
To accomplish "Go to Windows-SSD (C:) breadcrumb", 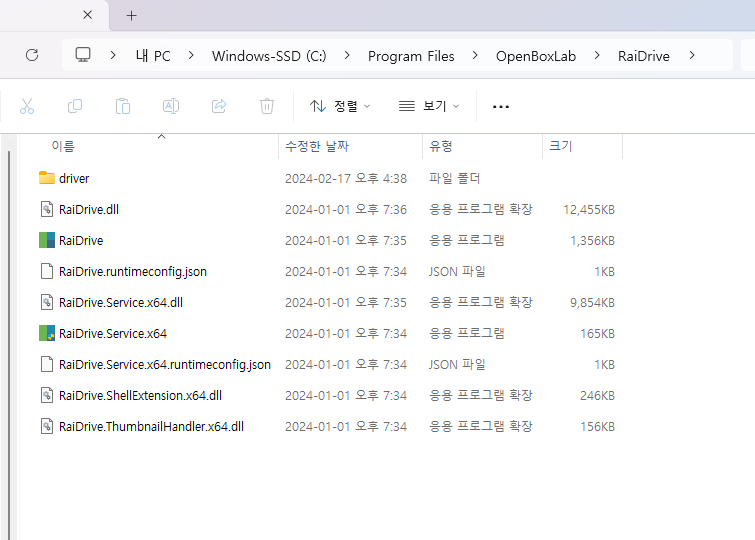I will tap(269, 56).
